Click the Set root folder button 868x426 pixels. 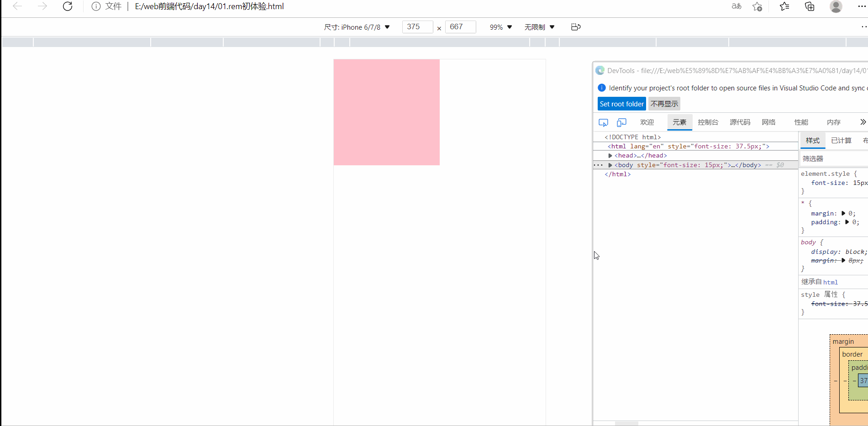621,104
